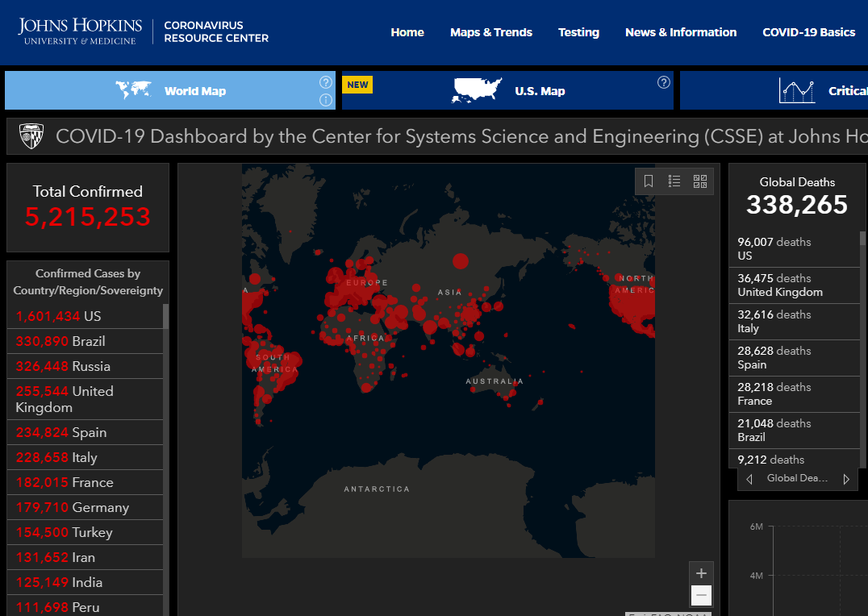Click the help icon on U.S. Map tab
The image size is (868, 616).
click(x=663, y=82)
